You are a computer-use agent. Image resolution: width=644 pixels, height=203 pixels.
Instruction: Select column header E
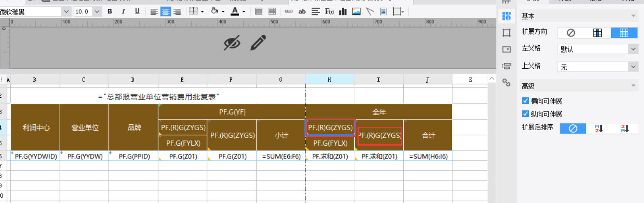183,79
